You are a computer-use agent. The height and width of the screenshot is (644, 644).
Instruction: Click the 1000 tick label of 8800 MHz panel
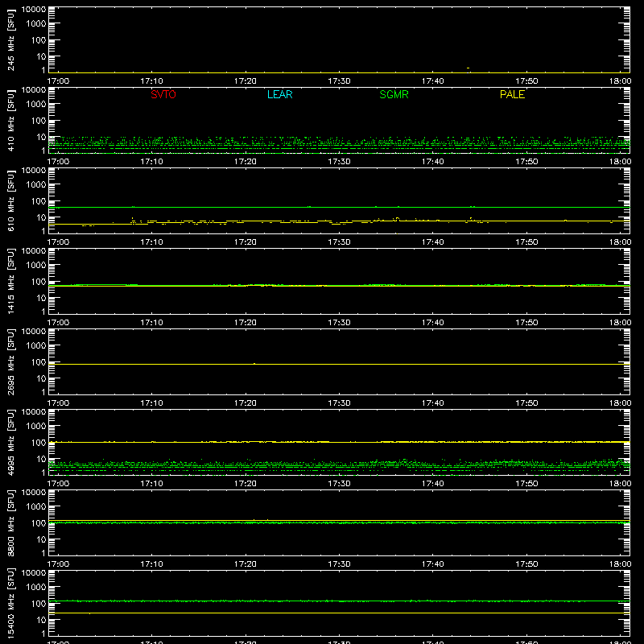tap(36, 507)
